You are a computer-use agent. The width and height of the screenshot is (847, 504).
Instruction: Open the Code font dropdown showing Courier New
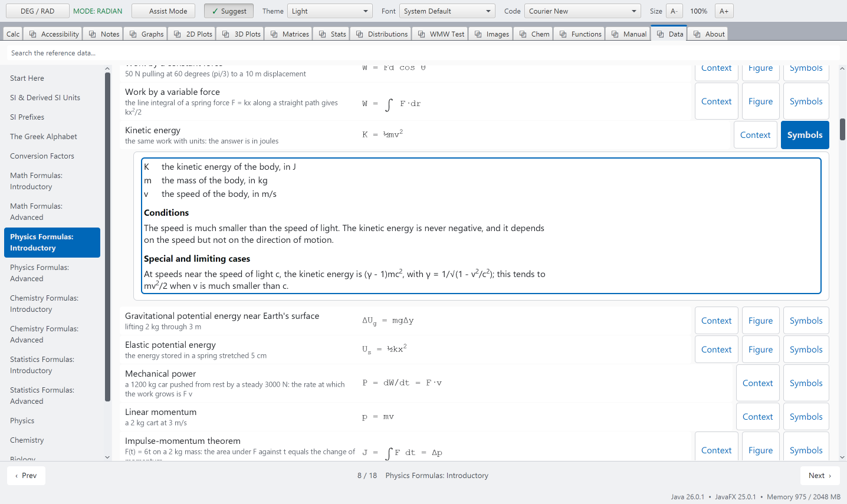coord(583,11)
